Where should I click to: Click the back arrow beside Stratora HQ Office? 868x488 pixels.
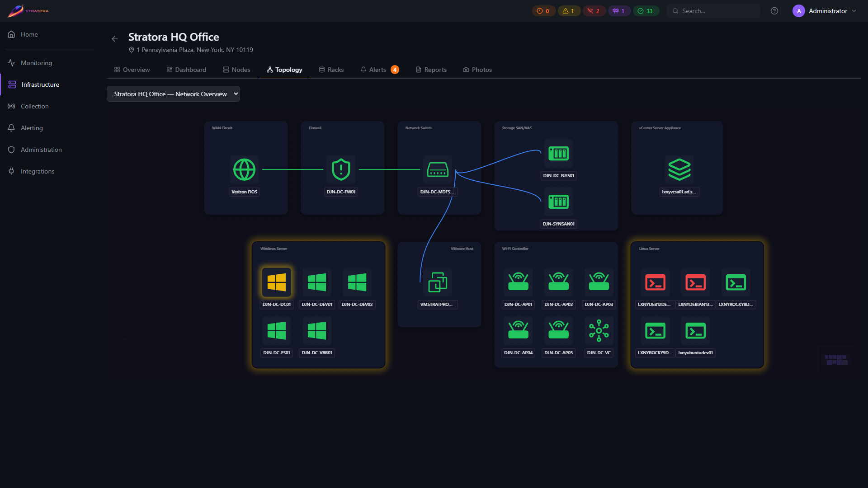tap(115, 39)
